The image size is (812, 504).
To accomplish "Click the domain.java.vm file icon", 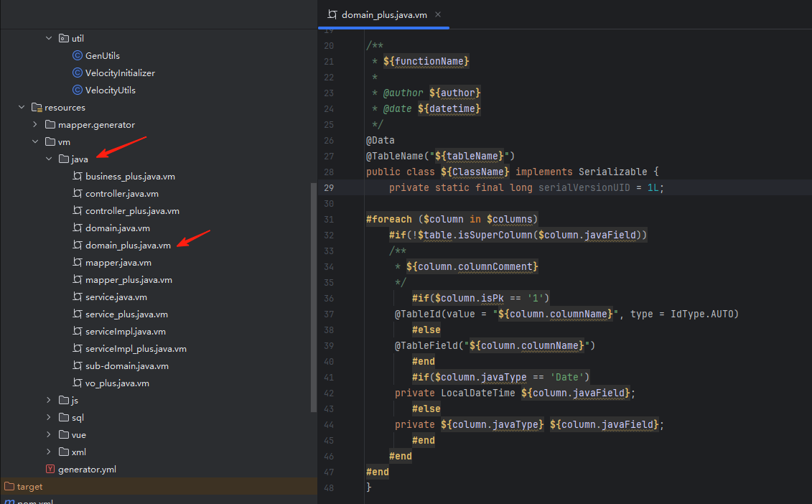I will 77,228.
